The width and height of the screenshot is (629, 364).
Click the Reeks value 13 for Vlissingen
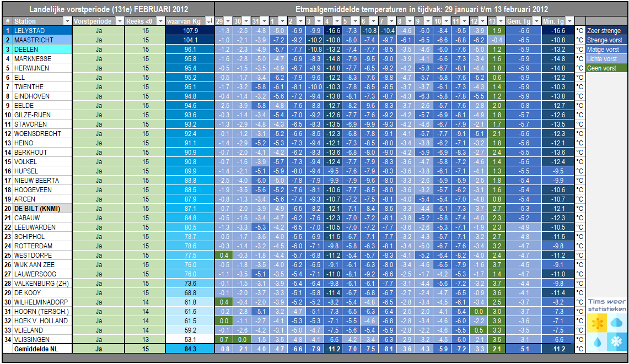145,340
